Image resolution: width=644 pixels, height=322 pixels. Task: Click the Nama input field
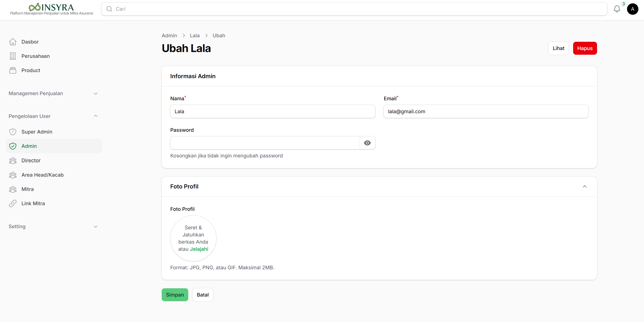pyautogui.click(x=273, y=111)
